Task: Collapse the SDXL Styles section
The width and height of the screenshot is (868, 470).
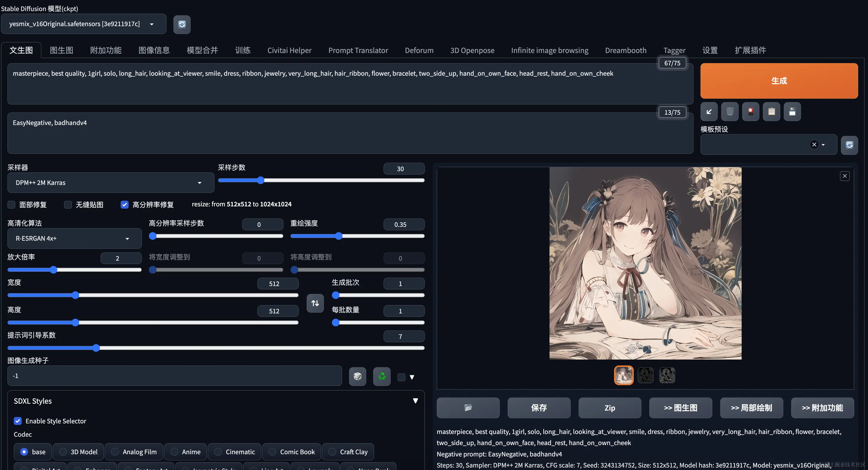Action: click(415, 401)
